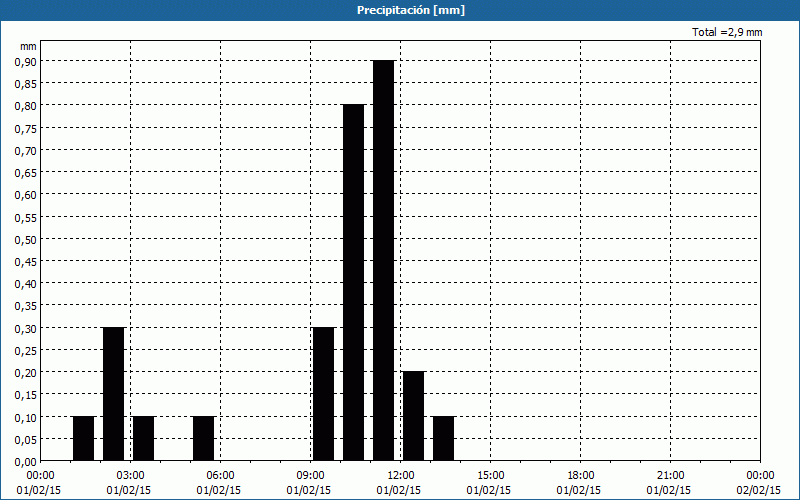Image resolution: width=800 pixels, height=500 pixels.
Task: Click the 0,20 mm bar after 12:00
Action: (413, 416)
